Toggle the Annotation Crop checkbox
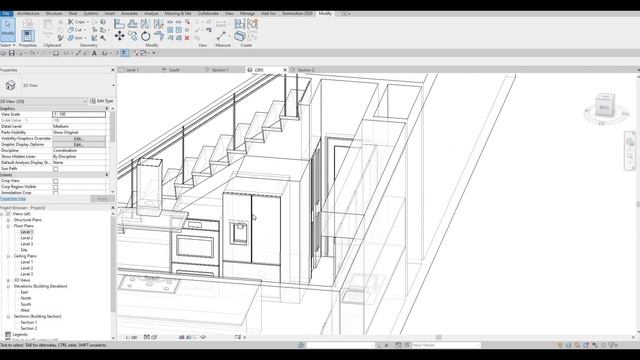The width and height of the screenshot is (640, 360). pos(56,193)
